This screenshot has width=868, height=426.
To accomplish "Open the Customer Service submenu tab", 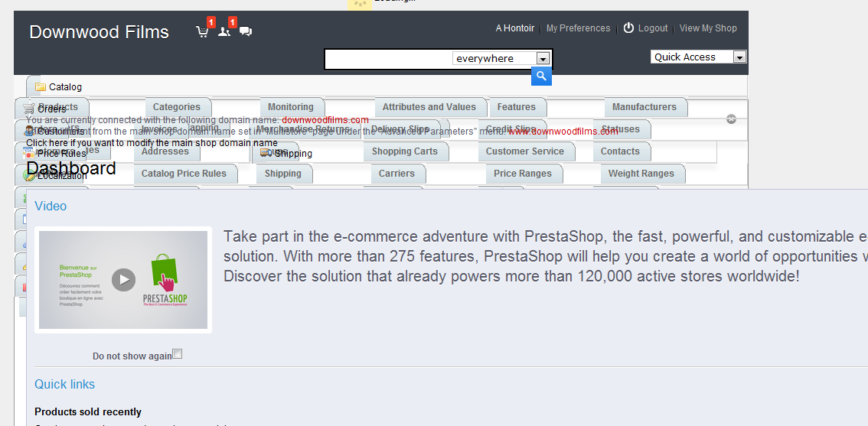I will (527, 151).
